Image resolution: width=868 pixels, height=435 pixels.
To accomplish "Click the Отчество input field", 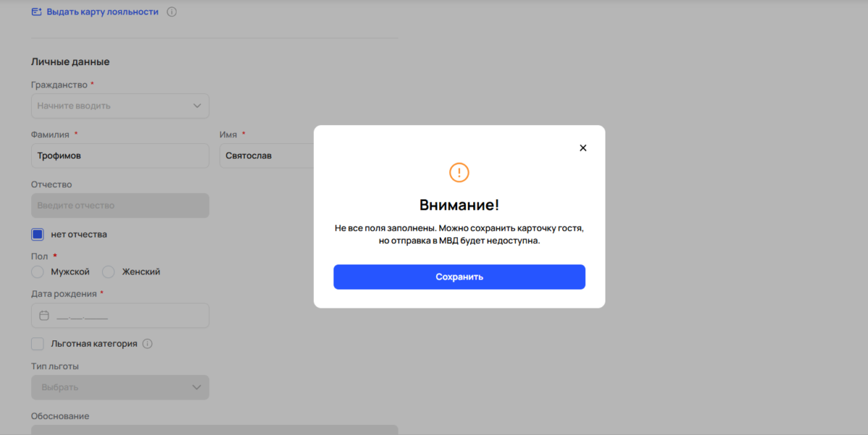I will pyautogui.click(x=119, y=206).
